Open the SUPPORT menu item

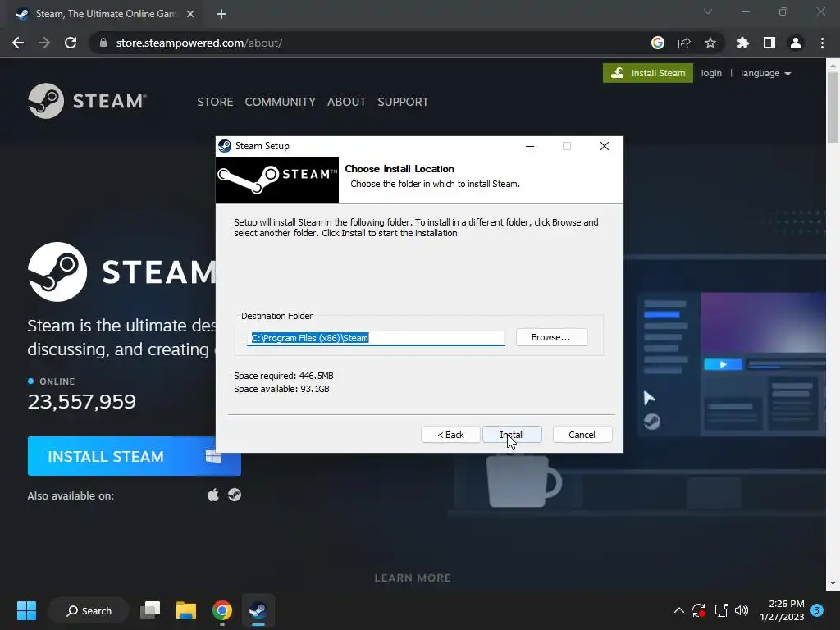point(403,102)
